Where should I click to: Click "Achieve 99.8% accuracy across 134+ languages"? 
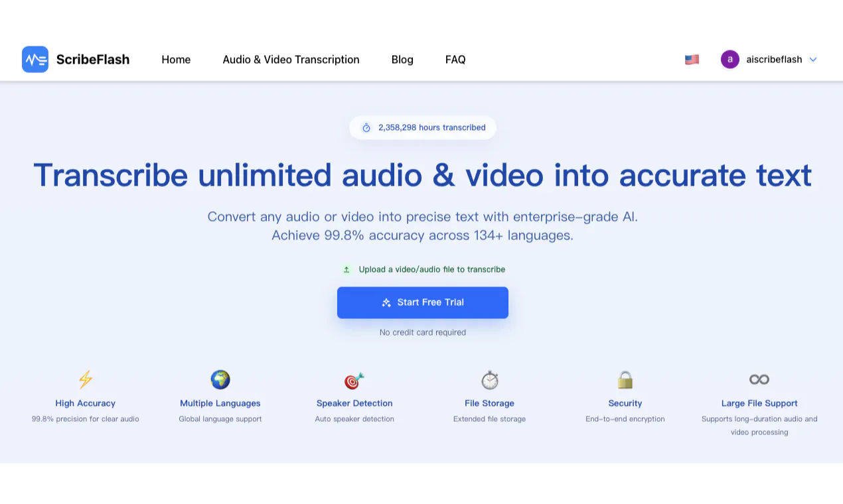(423, 235)
